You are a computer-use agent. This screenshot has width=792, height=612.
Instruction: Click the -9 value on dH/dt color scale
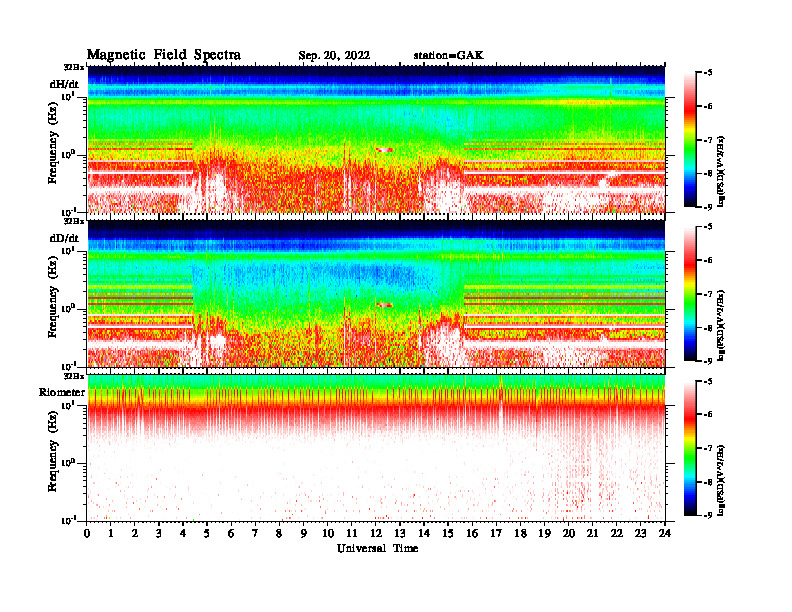708,207
